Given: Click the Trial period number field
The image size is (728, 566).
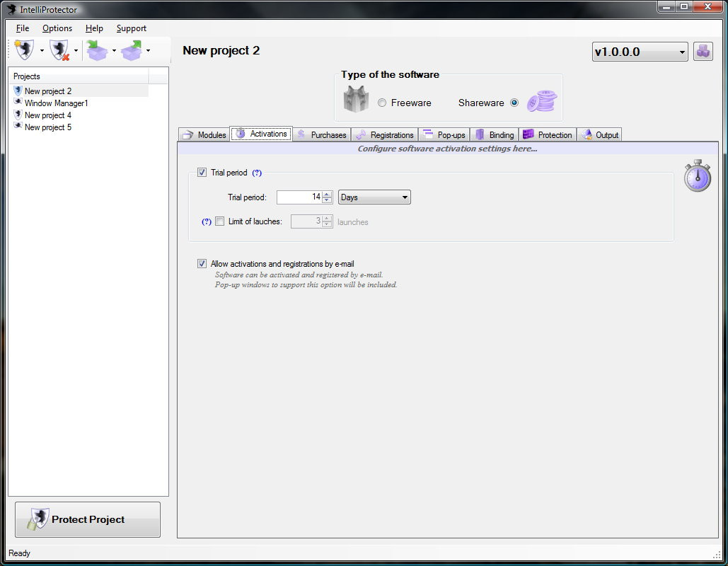Looking at the screenshot, I should tap(299, 197).
